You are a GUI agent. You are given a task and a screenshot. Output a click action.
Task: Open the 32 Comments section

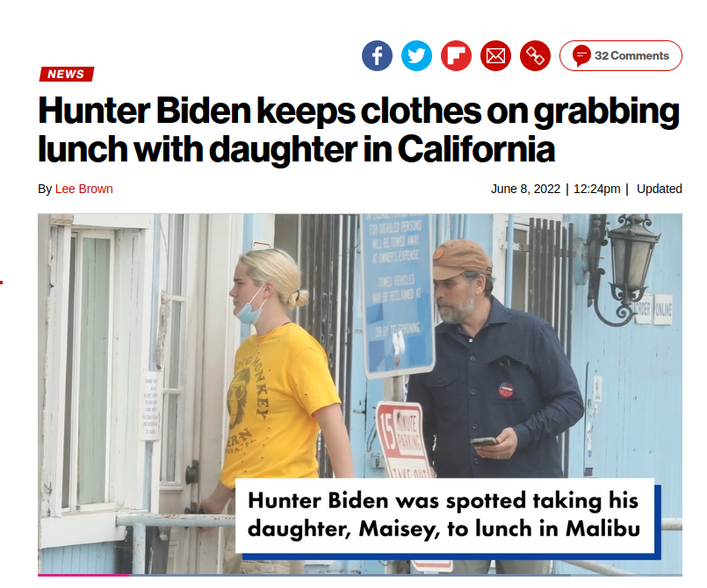(621, 56)
